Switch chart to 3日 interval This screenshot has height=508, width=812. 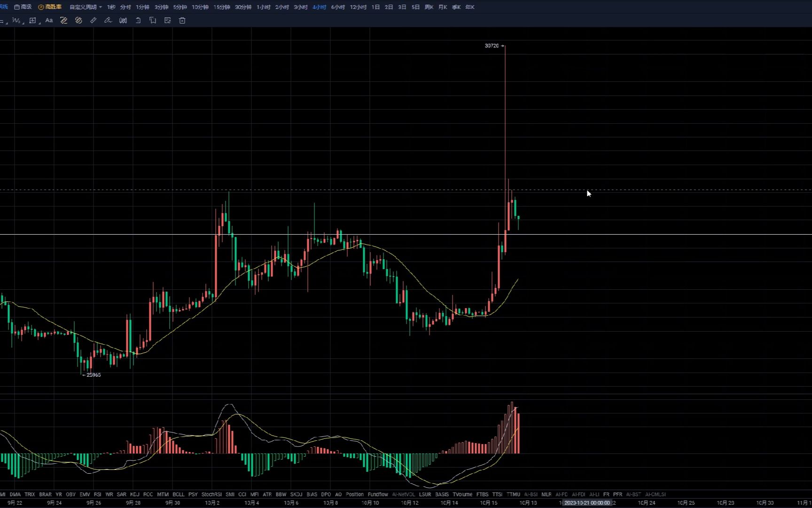[402, 7]
